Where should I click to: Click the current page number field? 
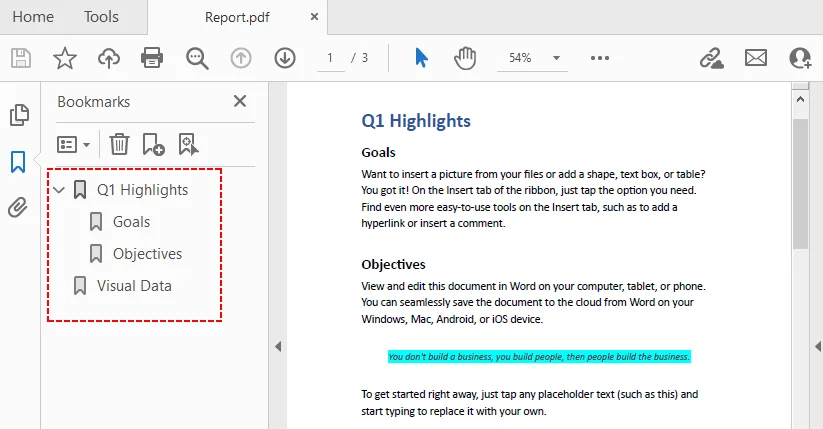[x=330, y=58]
